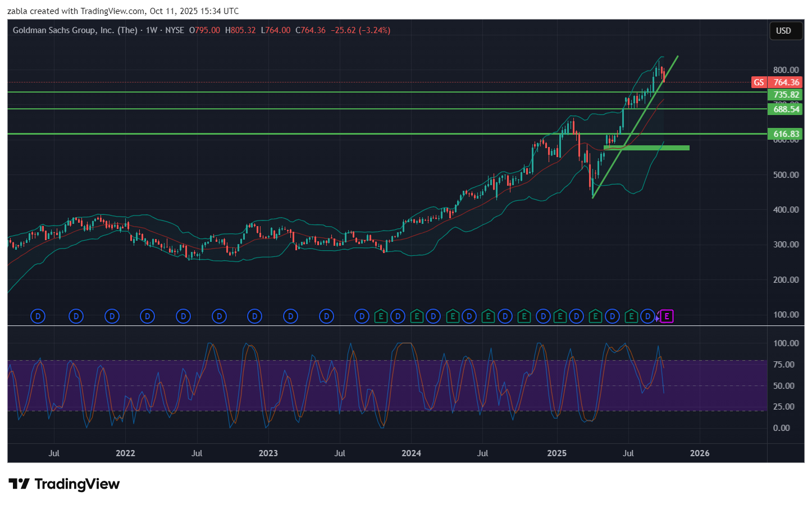Click the red GS symbol tag

[x=759, y=82]
